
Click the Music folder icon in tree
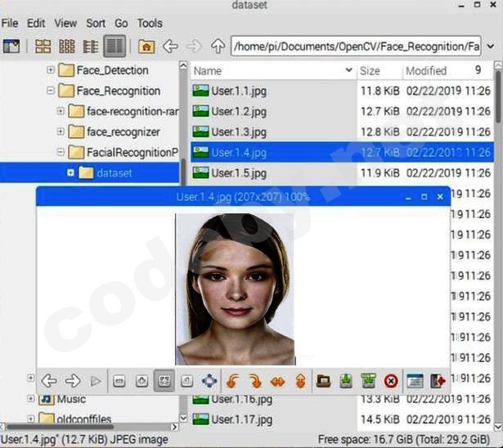click(x=46, y=399)
